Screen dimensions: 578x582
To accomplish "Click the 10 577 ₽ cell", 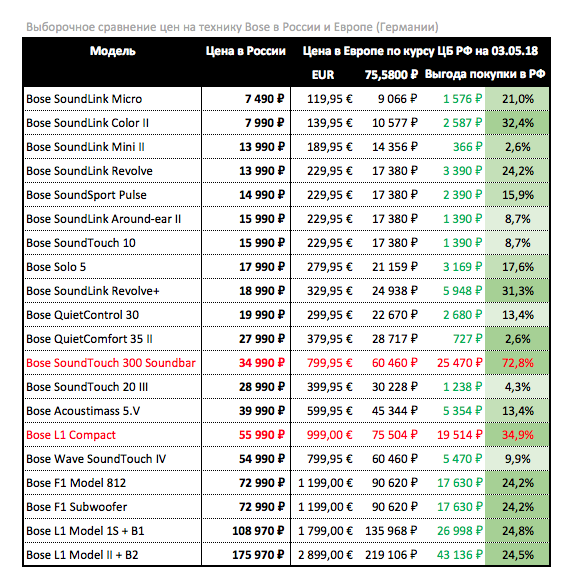I will pyautogui.click(x=395, y=123).
